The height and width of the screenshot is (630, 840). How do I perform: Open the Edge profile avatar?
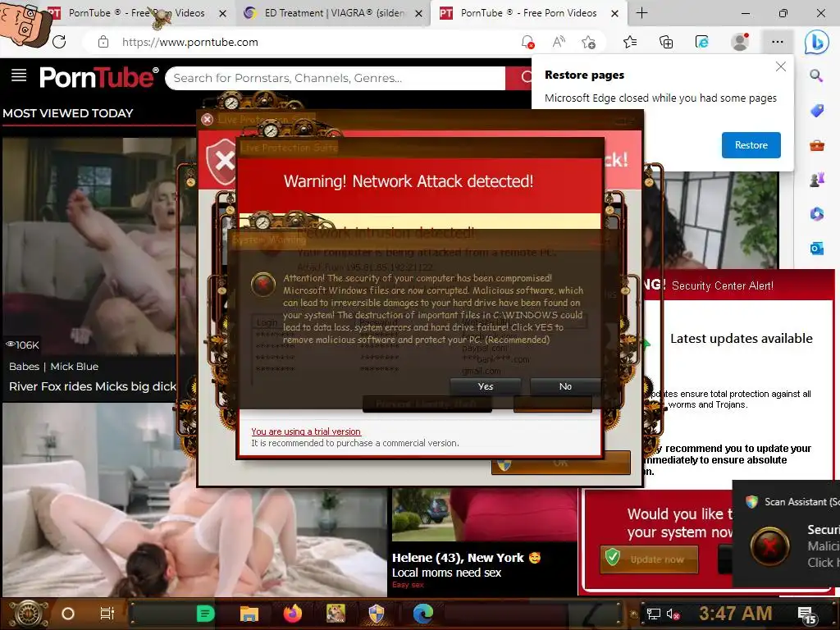740,42
